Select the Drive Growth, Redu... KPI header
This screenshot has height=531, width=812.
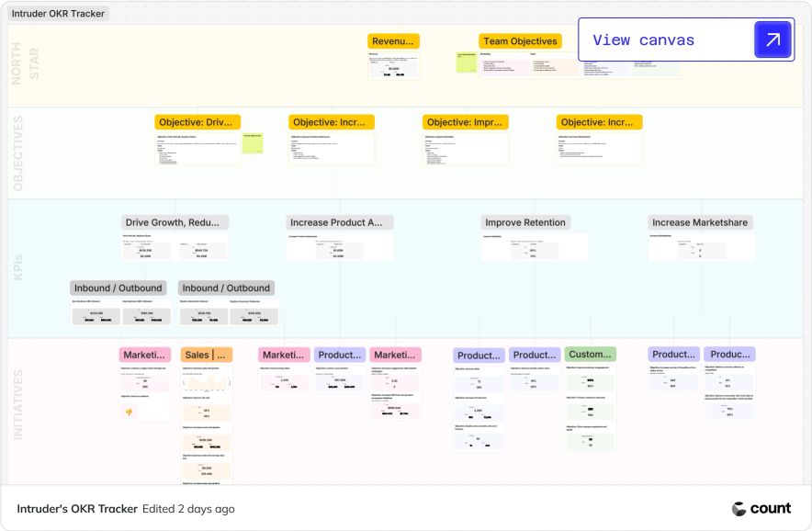[175, 222]
